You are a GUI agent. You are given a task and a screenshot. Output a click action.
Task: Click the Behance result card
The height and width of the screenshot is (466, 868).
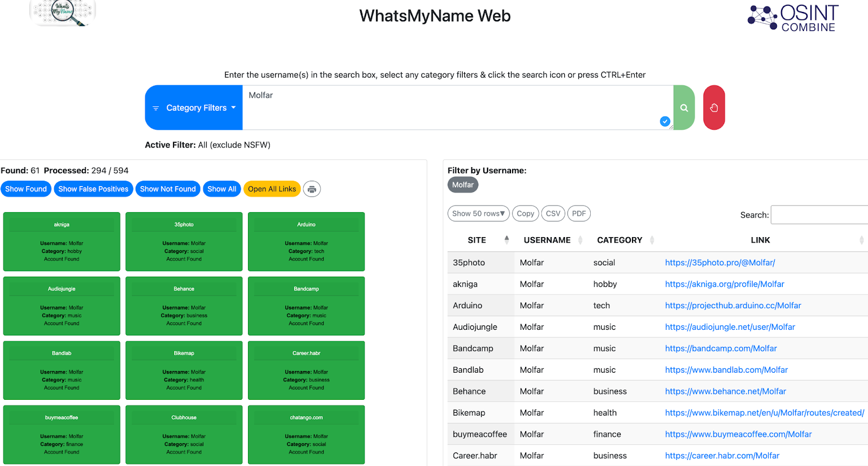184,306
